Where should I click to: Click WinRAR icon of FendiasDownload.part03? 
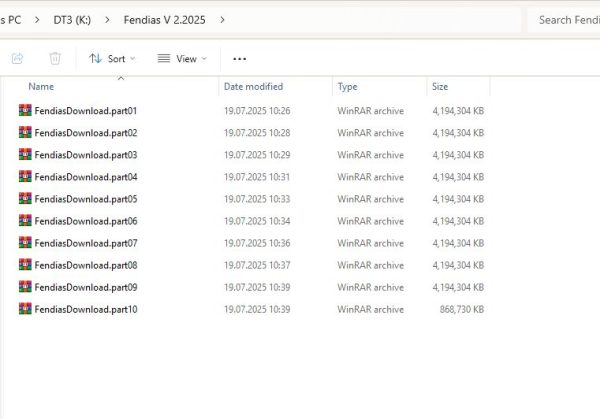point(25,155)
